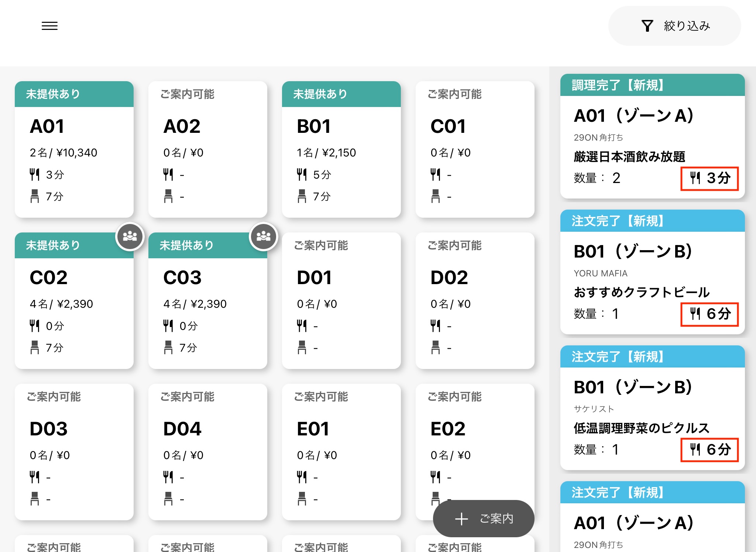The image size is (756, 552).
Task: Click the fork-knife icon on table D01
Action: (x=302, y=326)
